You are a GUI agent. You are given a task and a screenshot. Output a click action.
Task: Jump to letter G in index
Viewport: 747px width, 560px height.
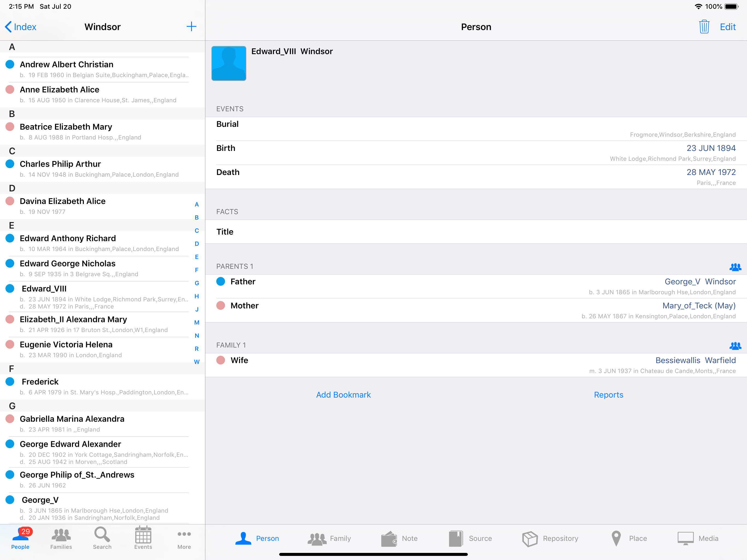197,283
